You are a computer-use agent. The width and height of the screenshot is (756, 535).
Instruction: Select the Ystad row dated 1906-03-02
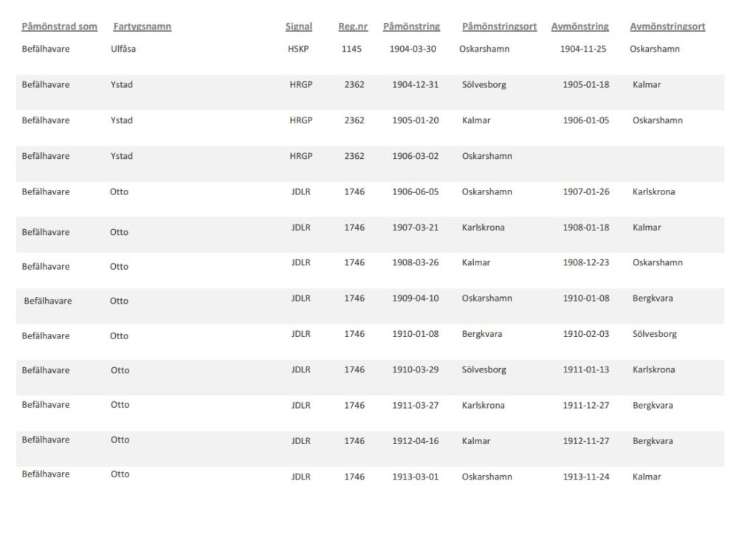pos(371,163)
